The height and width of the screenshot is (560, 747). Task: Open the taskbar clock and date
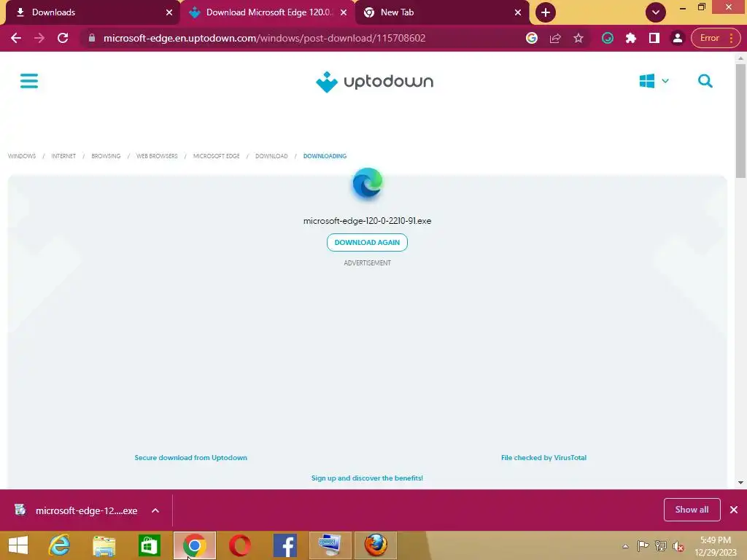click(716, 546)
